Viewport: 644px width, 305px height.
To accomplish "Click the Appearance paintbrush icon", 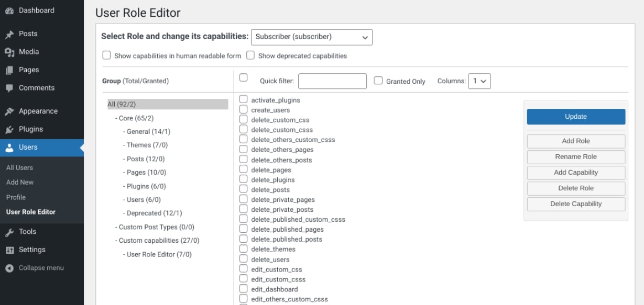I will (9, 111).
